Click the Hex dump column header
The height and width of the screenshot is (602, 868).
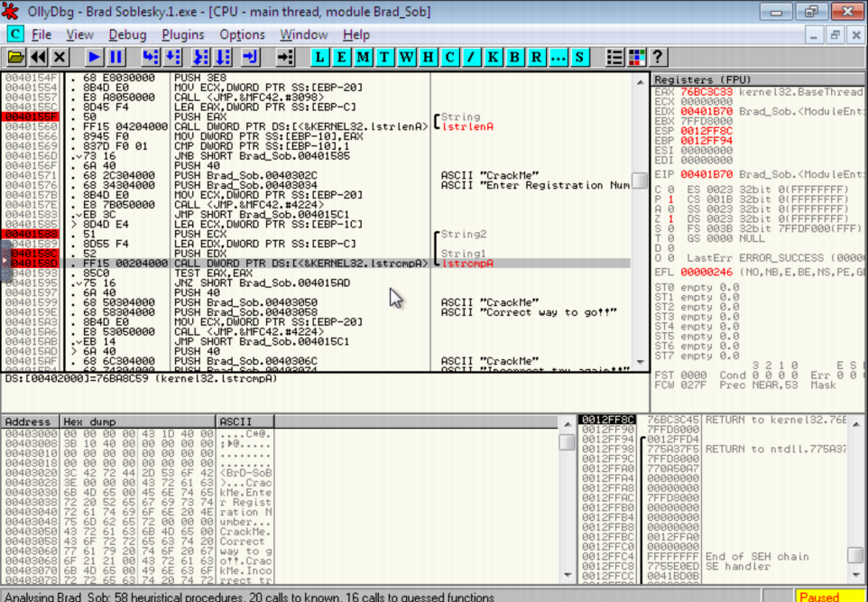pos(137,422)
